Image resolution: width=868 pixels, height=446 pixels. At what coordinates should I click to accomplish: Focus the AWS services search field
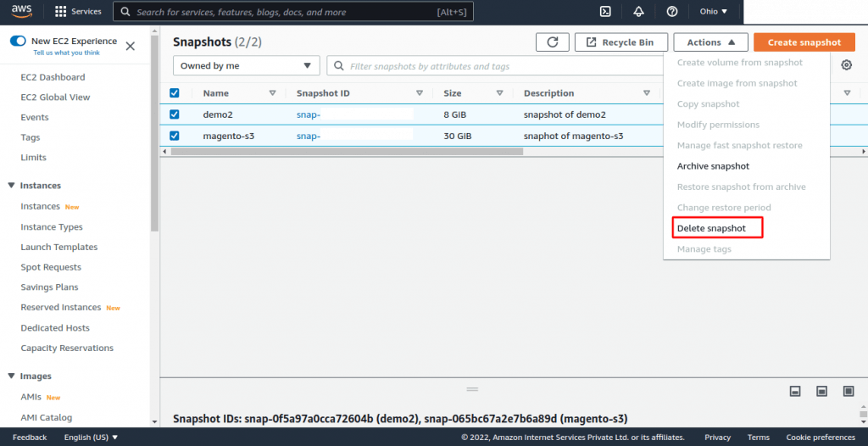pos(293,12)
